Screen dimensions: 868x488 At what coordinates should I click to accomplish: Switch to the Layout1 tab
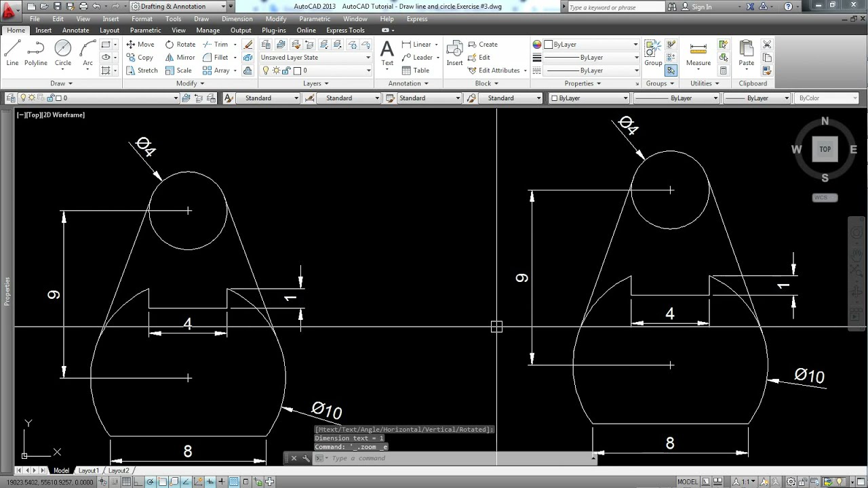tap(88, 470)
